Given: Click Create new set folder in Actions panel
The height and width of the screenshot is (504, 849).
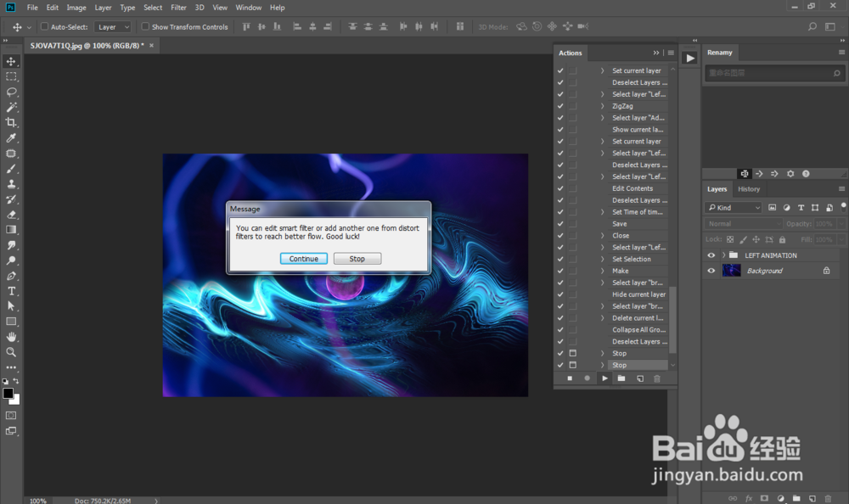Looking at the screenshot, I should (x=621, y=378).
